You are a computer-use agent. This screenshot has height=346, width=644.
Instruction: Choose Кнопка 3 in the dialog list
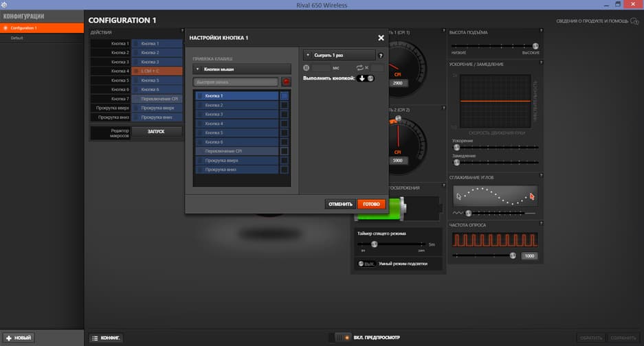(x=237, y=114)
